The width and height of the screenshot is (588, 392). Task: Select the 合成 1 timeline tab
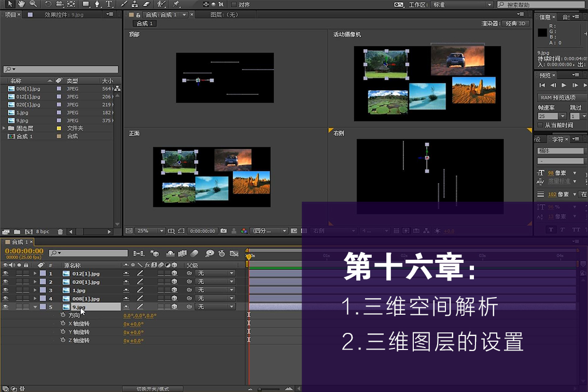[x=20, y=242]
